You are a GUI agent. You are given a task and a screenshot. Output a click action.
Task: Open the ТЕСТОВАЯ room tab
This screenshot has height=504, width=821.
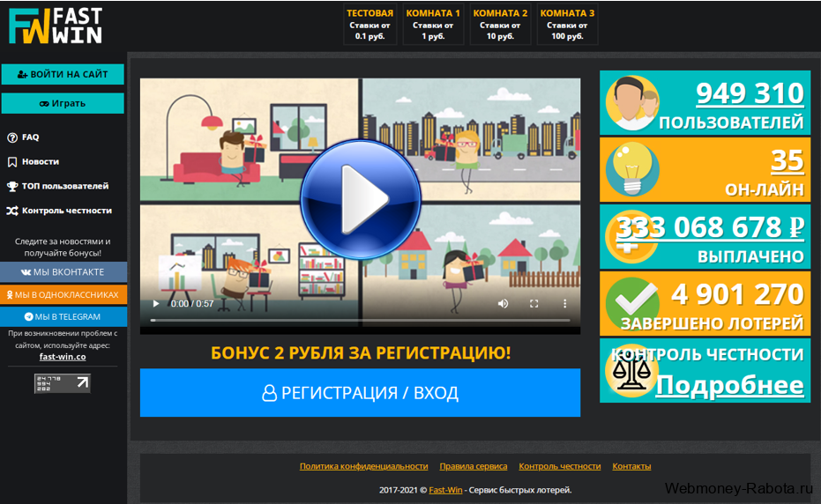click(369, 25)
